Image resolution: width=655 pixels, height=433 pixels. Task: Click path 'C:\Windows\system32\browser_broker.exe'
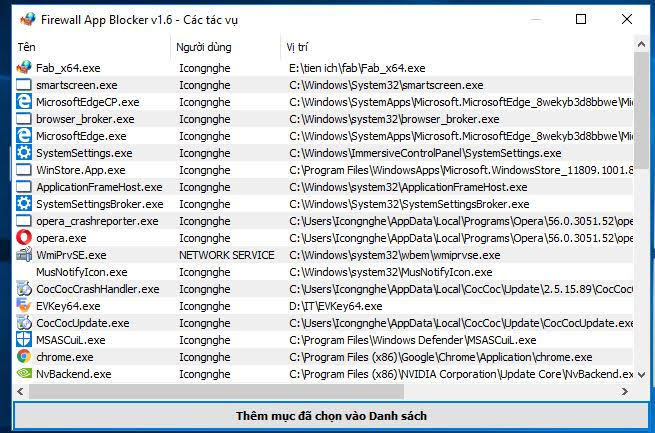click(394, 119)
